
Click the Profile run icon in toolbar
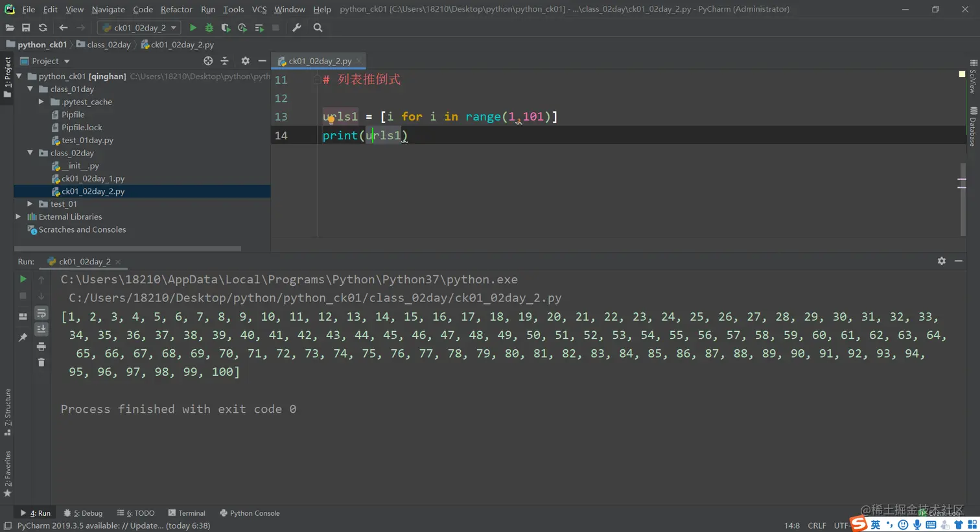[x=242, y=28]
